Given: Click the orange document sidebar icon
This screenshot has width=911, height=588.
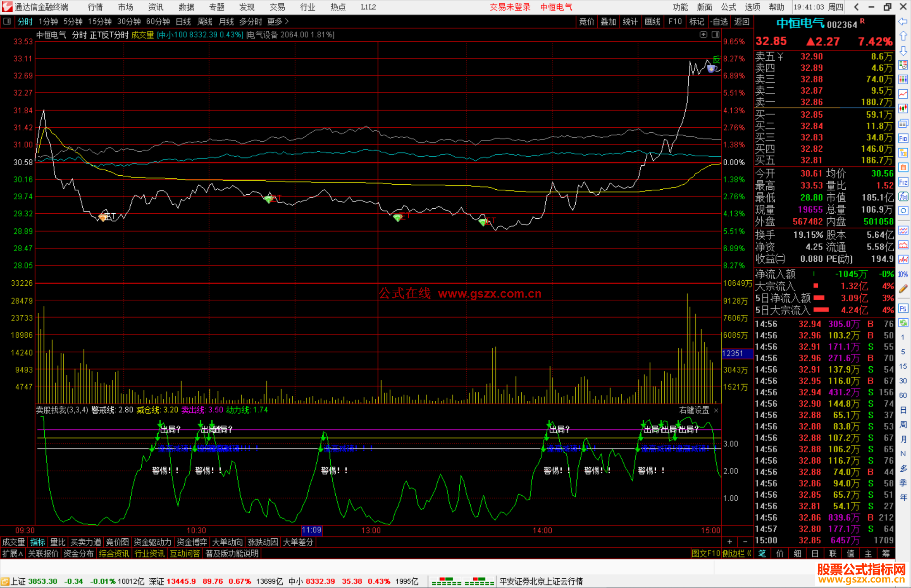Looking at the screenshot, I should 903,167.
